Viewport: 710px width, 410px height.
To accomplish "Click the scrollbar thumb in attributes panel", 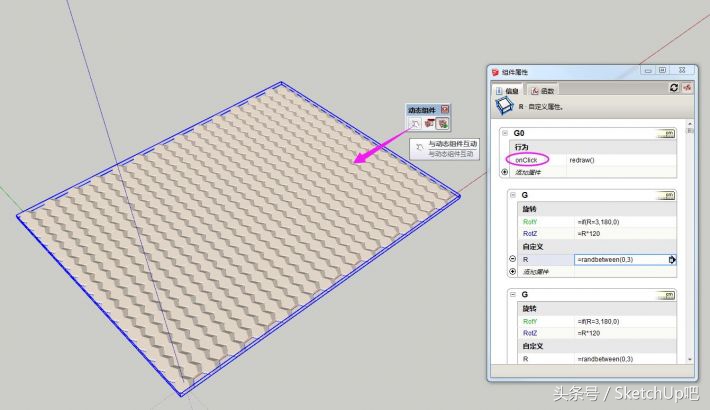I will pos(690,131).
